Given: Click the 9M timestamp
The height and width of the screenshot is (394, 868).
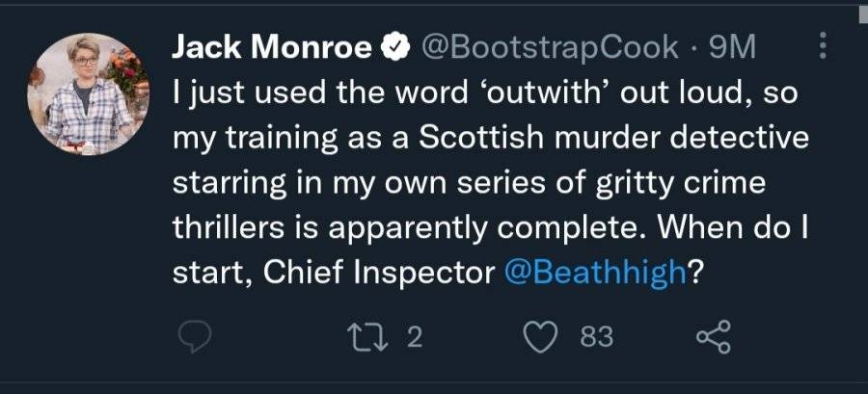Looking at the screenshot, I should click(732, 48).
